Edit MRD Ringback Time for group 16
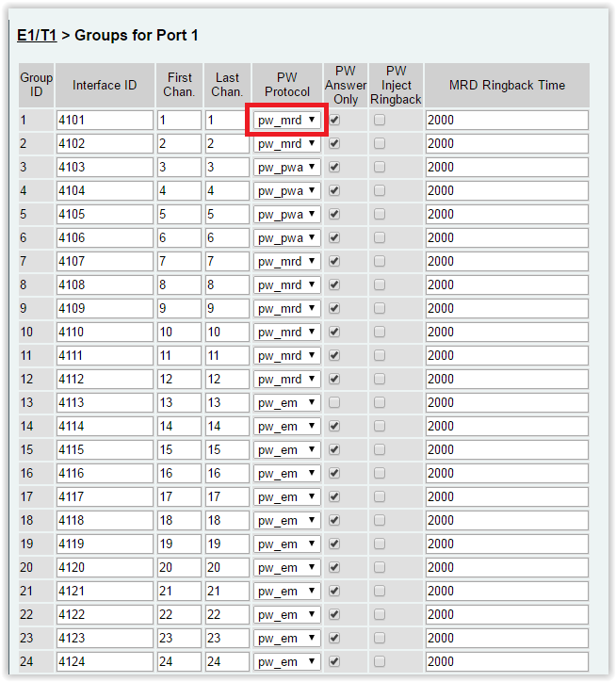The width and height of the screenshot is (616, 682). 507,473
